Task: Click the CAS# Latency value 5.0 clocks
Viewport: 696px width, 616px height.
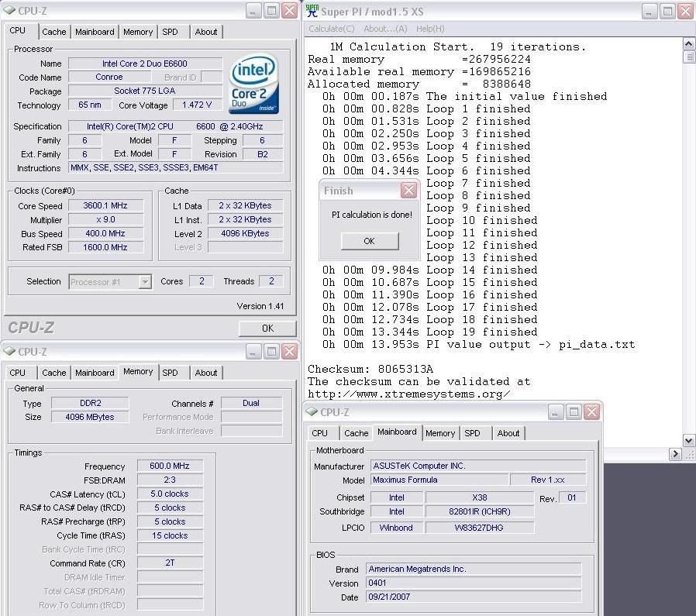Action: (x=170, y=494)
